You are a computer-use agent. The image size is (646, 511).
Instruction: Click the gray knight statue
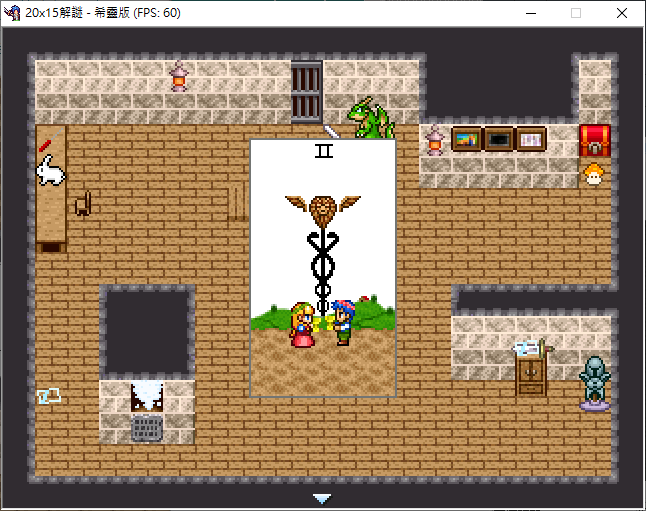[595, 383]
